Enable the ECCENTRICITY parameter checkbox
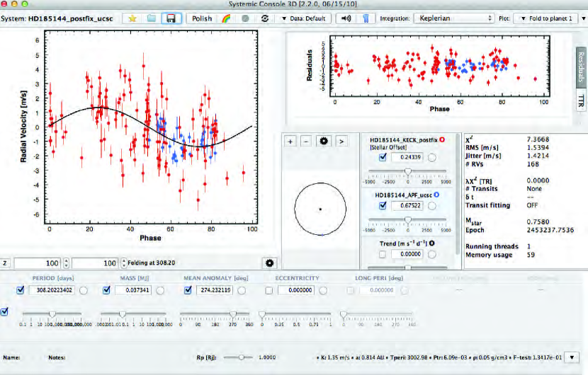 pyautogui.click(x=269, y=290)
